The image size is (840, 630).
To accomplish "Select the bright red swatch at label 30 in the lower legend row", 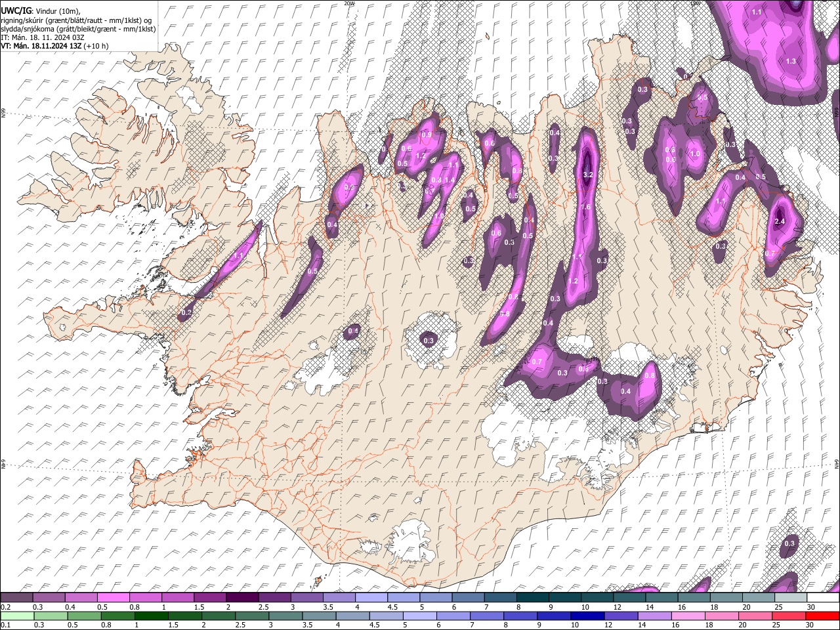I will coord(822,616).
